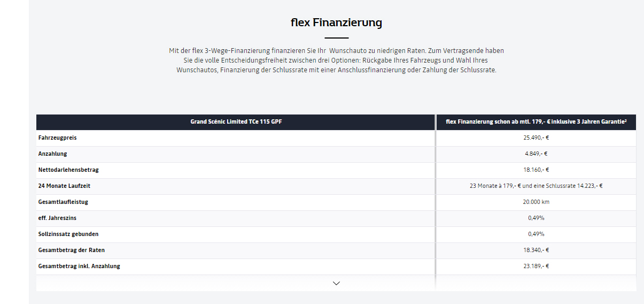The height and width of the screenshot is (304, 644).
Task: Select the 4.849,- € down payment value
Action: [536, 154]
